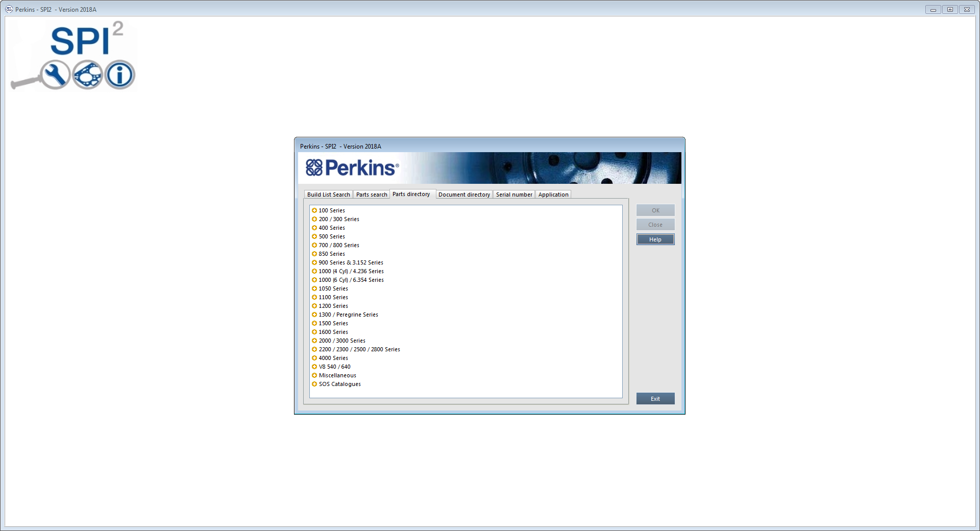This screenshot has height=531, width=980.
Task: Expand the 700 / 800 Series node
Action: pyautogui.click(x=314, y=245)
